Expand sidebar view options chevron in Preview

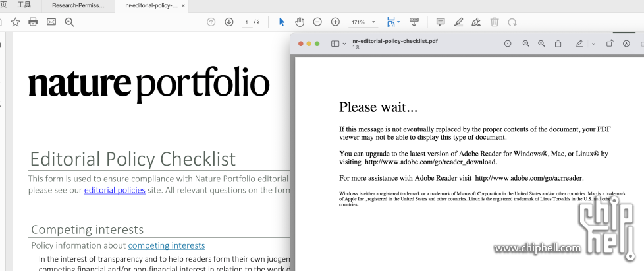point(344,44)
